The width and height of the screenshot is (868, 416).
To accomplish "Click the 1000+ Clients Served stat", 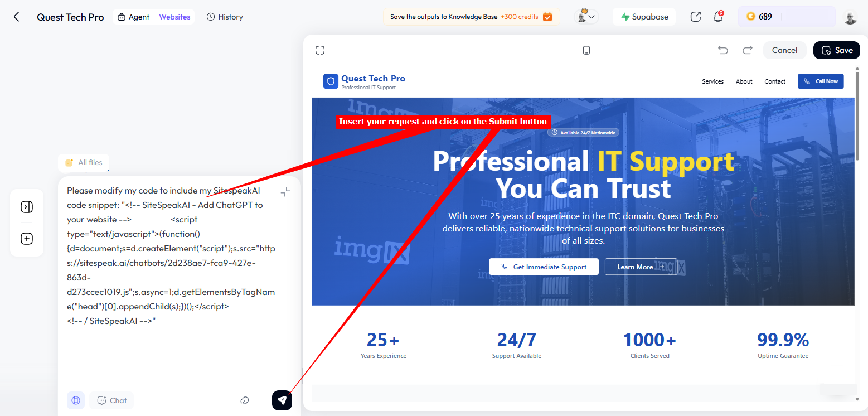I will click(x=649, y=345).
